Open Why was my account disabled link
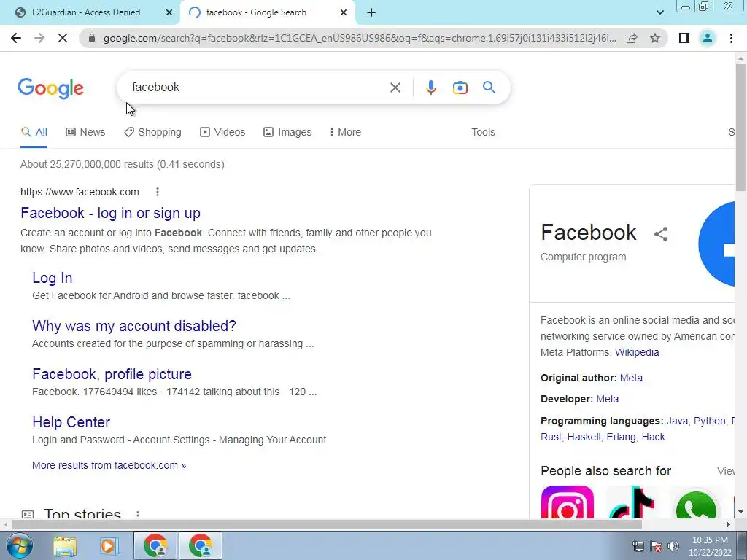The image size is (747, 560). tap(134, 326)
